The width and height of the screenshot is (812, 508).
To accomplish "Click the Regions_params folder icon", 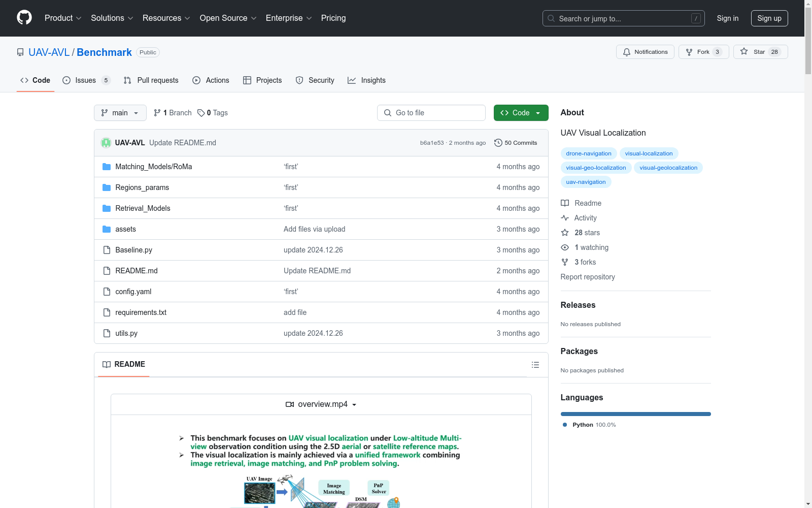I will point(107,187).
